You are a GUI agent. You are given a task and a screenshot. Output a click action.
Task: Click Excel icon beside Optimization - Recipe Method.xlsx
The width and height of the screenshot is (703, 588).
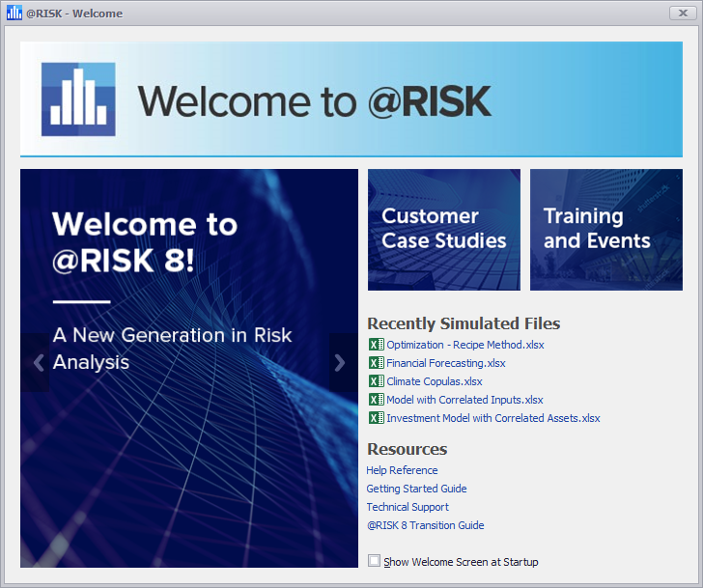[x=376, y=345]
